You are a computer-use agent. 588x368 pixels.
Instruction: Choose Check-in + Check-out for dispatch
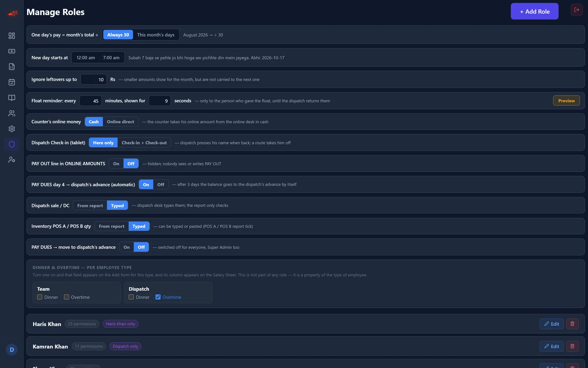click(x=144, y=143)
